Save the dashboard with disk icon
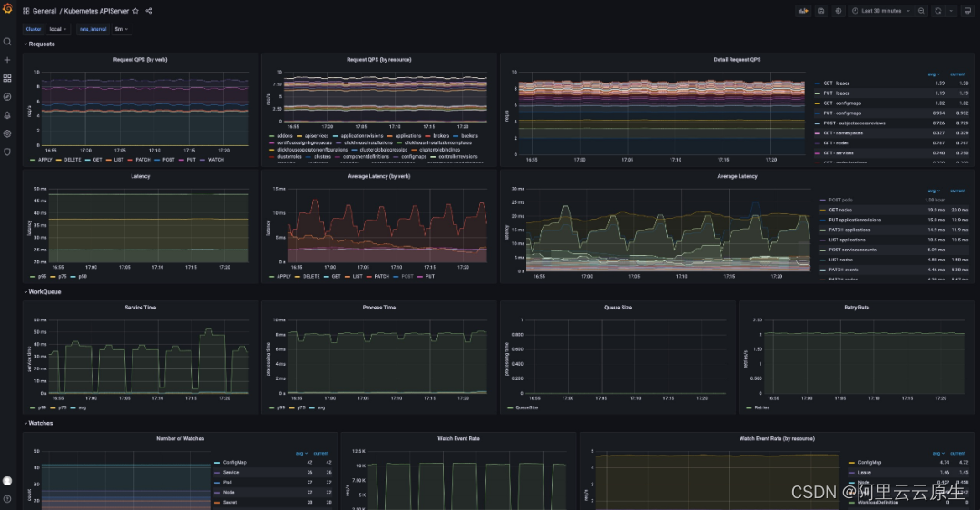 coord(821,11)
